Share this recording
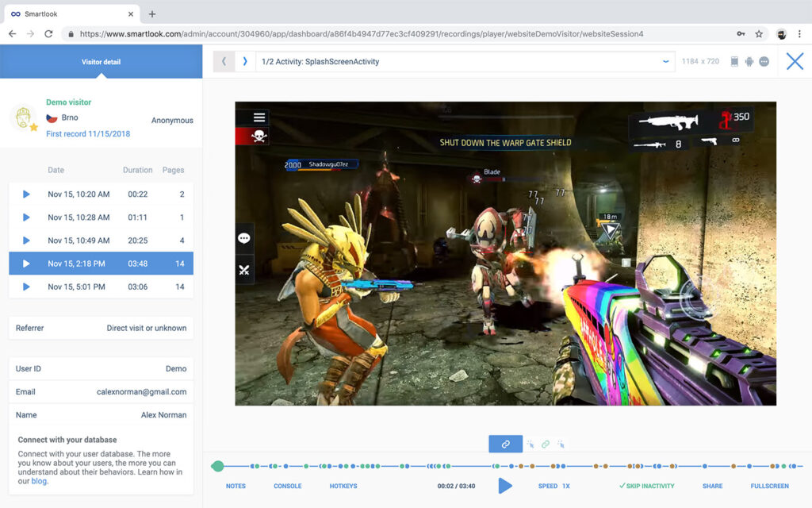Viewport: 812px width, 508px height. (x=713, y=487)
